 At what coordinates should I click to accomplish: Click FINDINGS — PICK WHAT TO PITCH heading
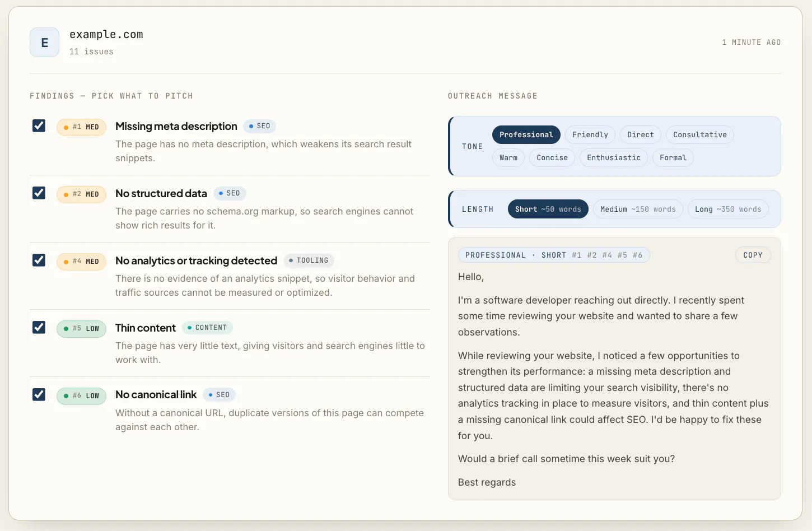[x=111, y=96]
